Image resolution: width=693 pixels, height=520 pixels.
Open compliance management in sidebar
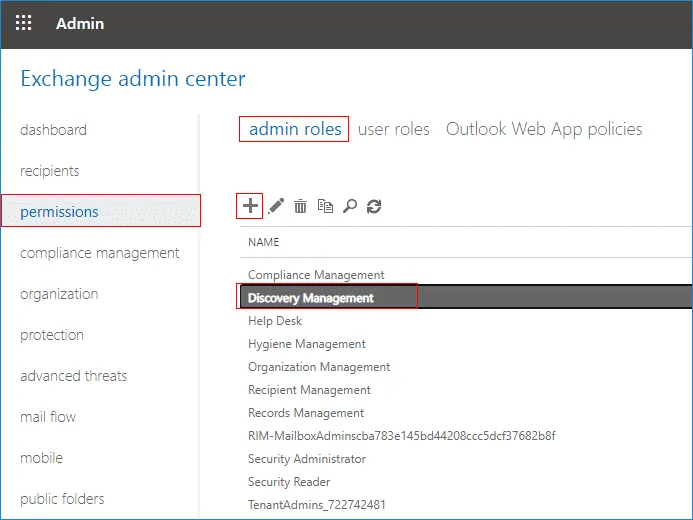(x=99, y=253)
